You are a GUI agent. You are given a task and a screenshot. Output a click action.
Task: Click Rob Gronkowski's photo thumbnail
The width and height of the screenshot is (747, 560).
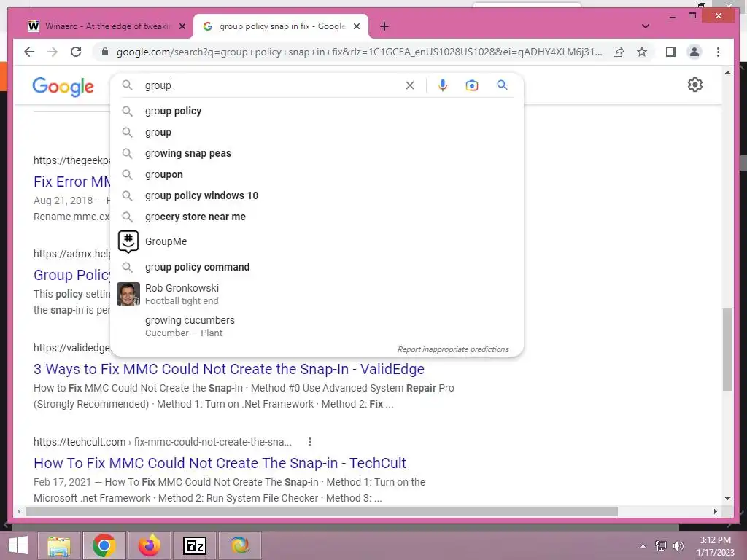click(128, 294)
